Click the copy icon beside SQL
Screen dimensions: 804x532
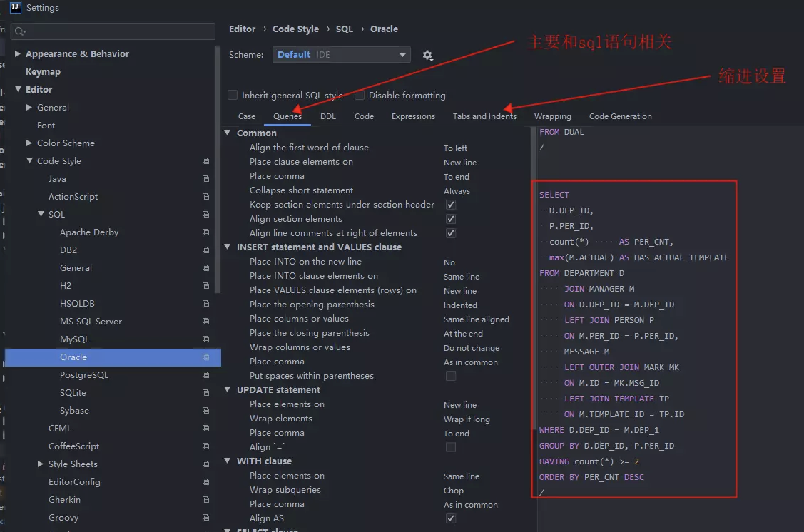(205, 214)
